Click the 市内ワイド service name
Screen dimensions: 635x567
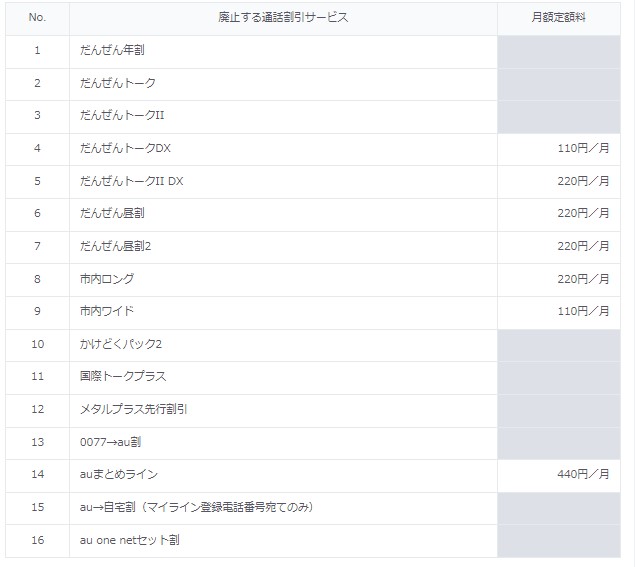pos(107,311)
